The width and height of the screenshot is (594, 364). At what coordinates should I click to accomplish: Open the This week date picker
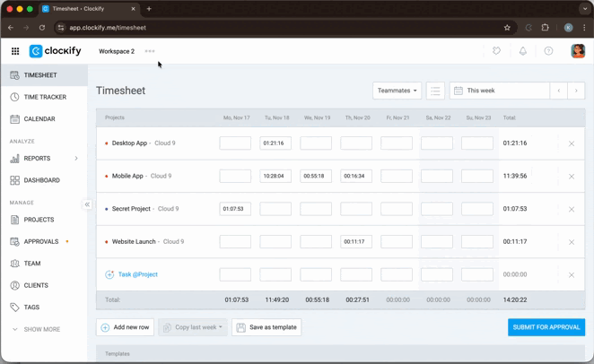click(x=499, y=91)
